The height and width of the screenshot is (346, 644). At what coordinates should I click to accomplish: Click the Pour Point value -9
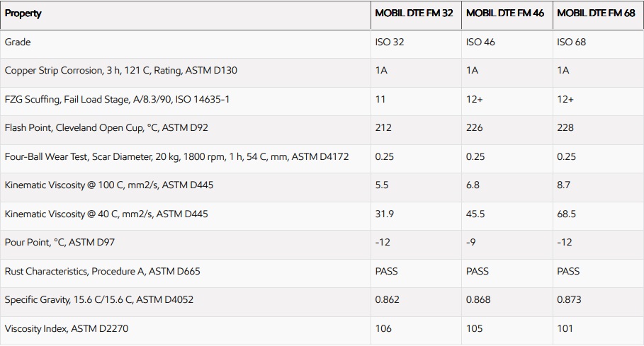[470, 243]
